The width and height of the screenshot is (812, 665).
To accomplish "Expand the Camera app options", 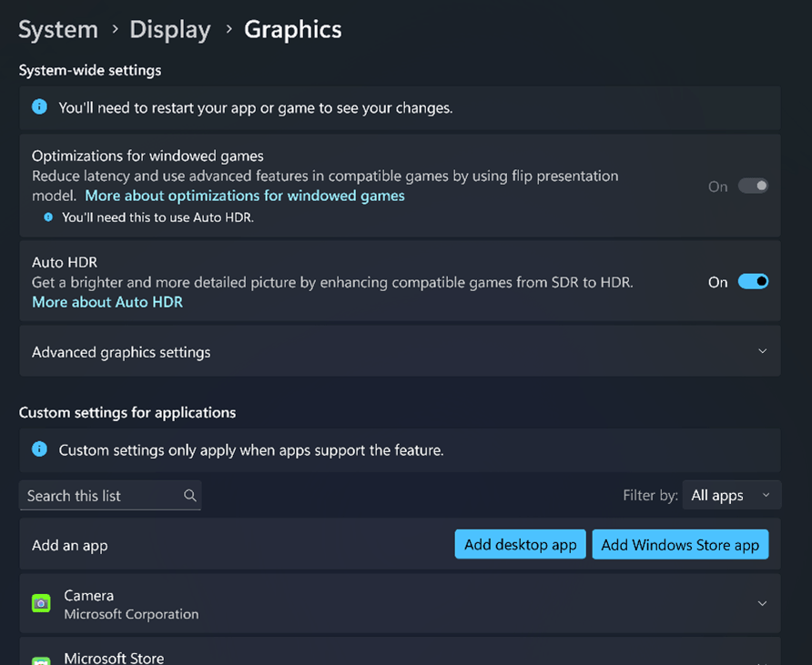I will point(763,603).
